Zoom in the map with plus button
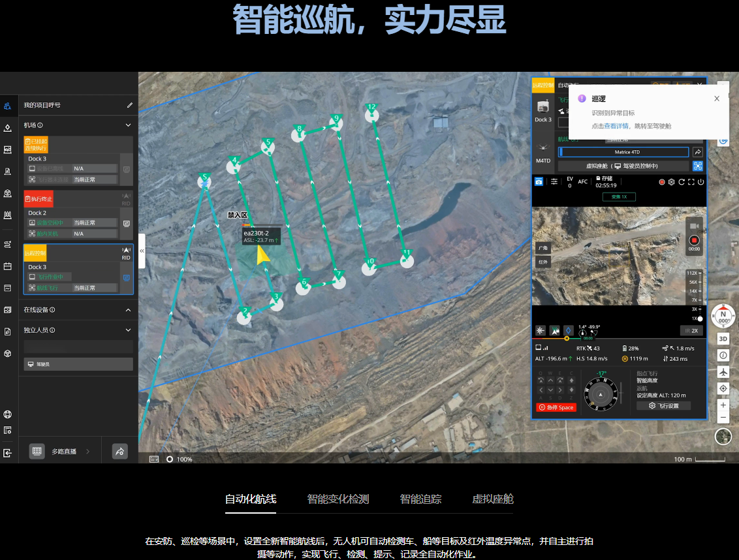Image resolution: width=739 pixels, height=560 pixels. click(723, 405)
